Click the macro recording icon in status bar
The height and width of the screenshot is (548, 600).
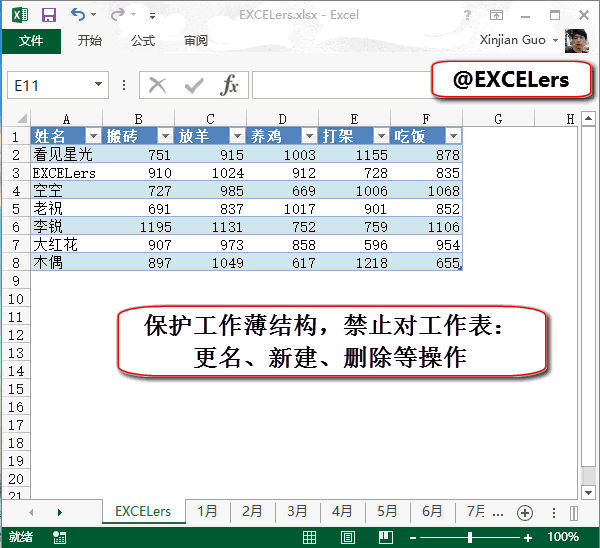60,537
